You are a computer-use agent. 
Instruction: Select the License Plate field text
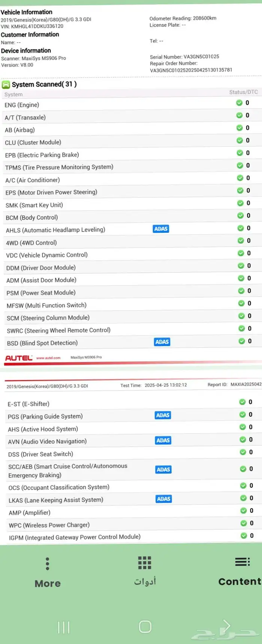[x=168, y=25]
